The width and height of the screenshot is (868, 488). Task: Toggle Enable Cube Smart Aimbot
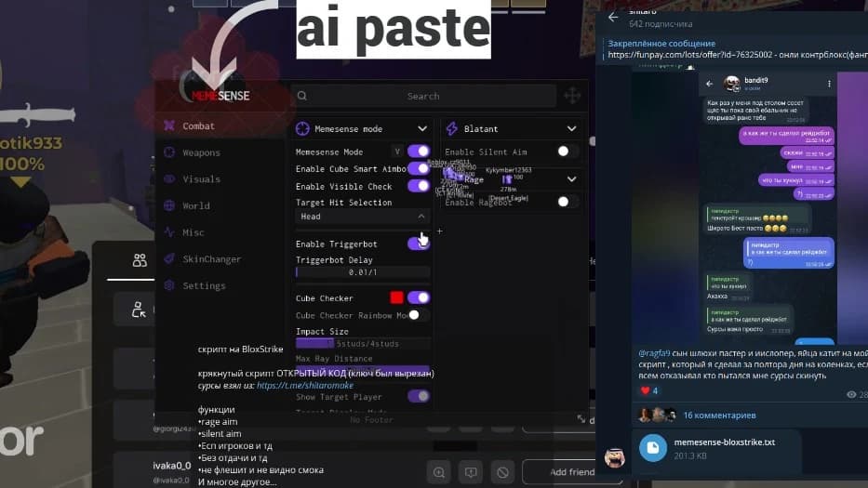[420, 168]
